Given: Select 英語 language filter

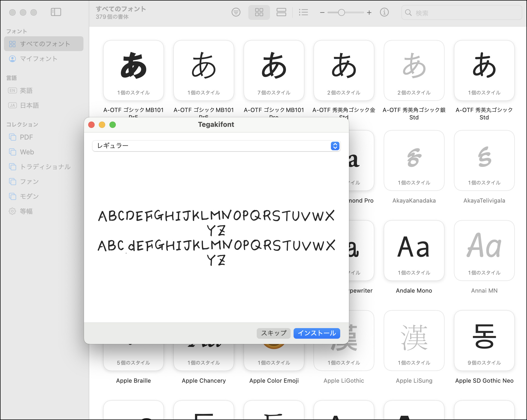Looking at the screenshot, I should click(26, 91).
